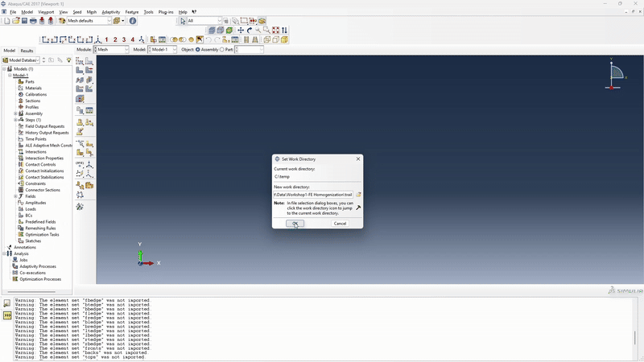Select Loads in the model tree
This screenshot has width=644, height=362.
coord(31,209)
